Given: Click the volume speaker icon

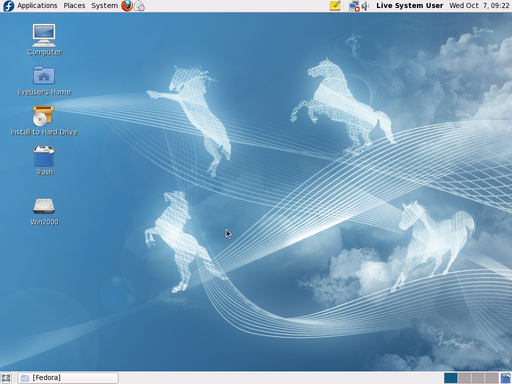Looking at the screenshot, I should pyautogui.click(x=366, y=6).
